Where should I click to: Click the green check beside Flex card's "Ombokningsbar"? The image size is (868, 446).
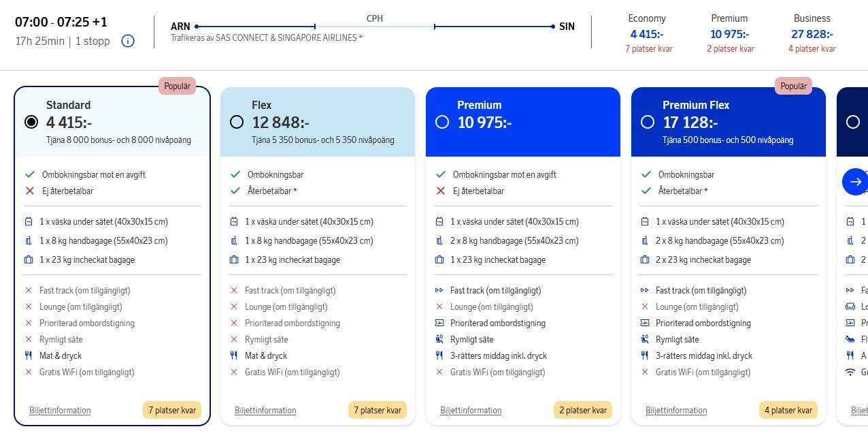click(x=235, y=174)
